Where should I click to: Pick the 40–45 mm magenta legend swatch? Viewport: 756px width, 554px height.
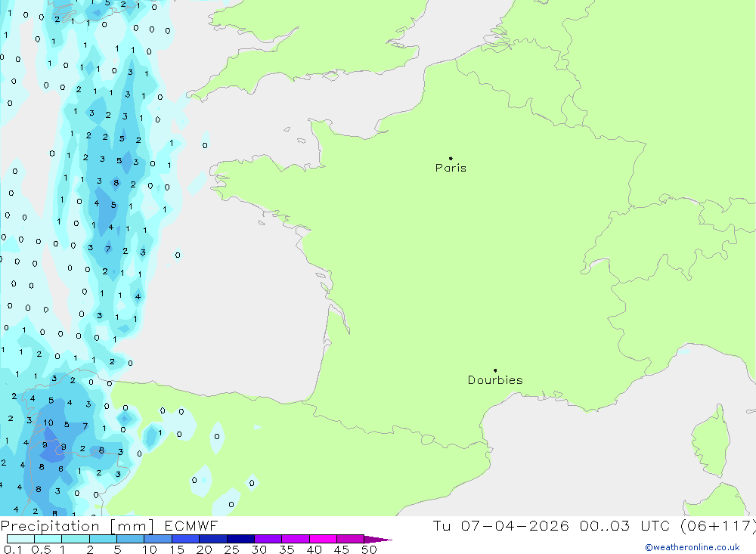coord(323,539)
